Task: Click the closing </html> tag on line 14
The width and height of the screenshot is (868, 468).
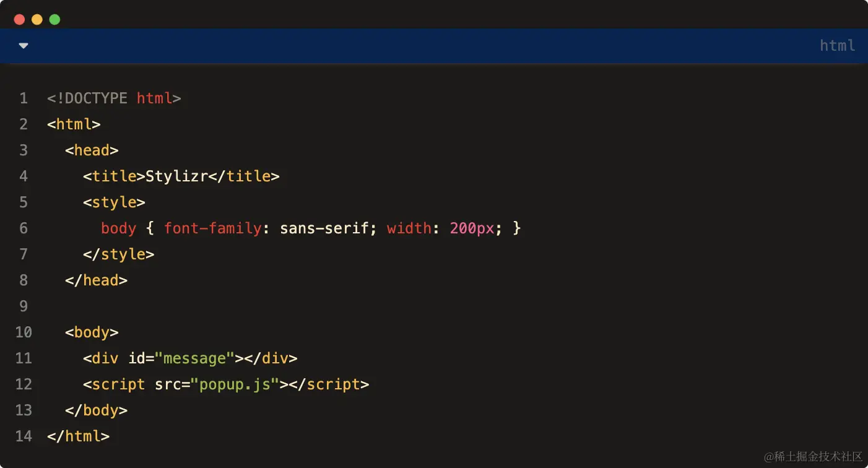Action: (x=78, y=436)
